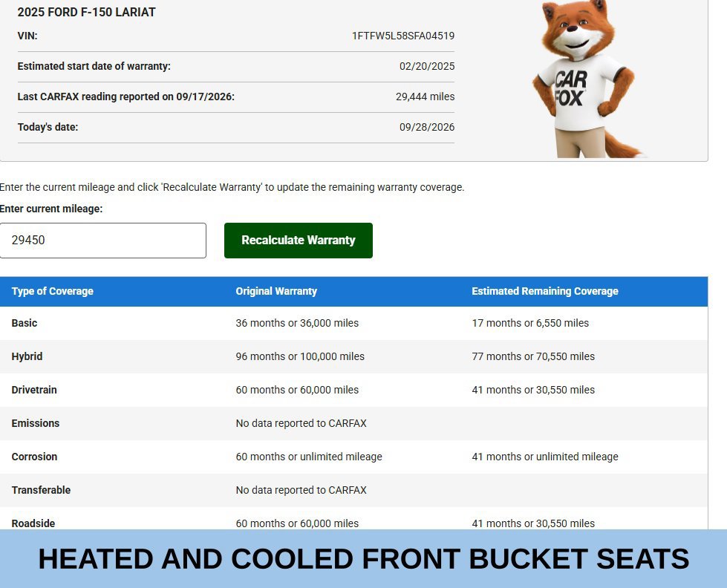This screenshot has height=588, width=727.
Task: Select the Hybrid coverage row label
Action: (x=27, y=356)
